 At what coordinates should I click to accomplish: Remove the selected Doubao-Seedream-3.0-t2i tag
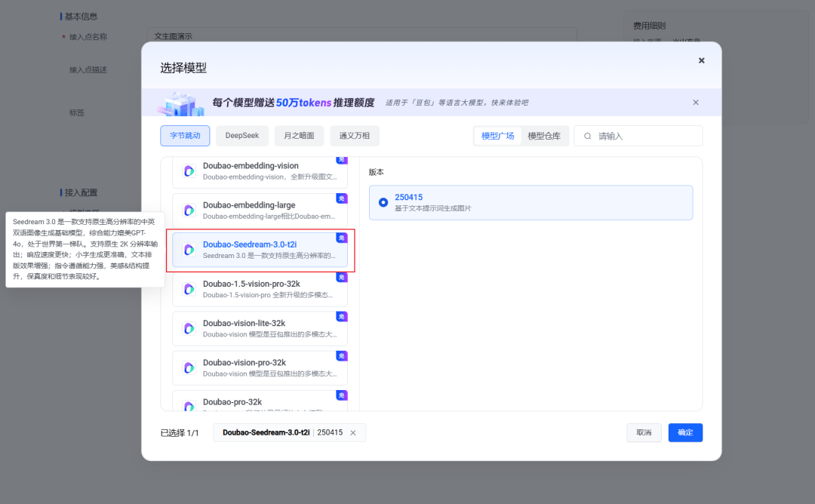pyautogui.click(x=352, y=432)
